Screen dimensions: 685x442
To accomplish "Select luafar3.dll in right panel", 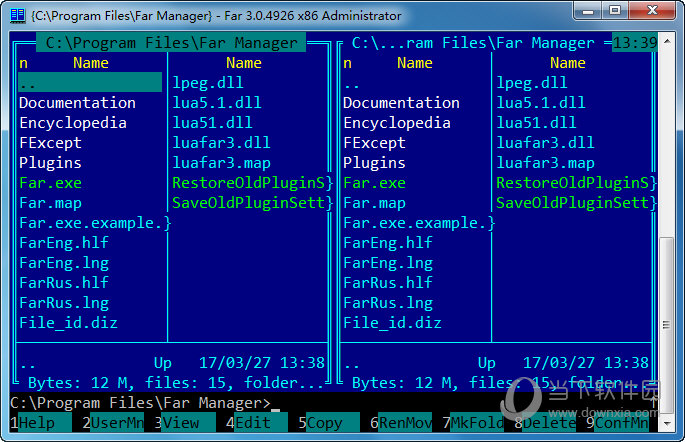I will click(x=545, y=143).
